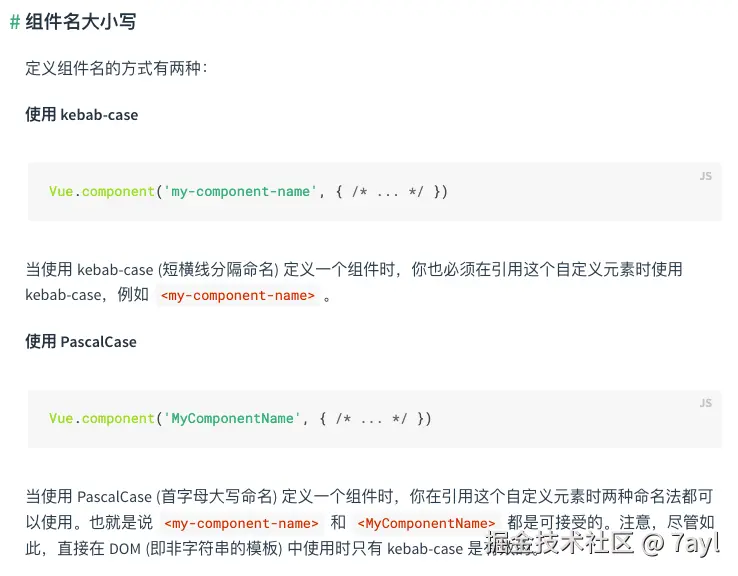Viewport: 738px width, 576px height.
Task: Click the 使用 kebab-case subheading
Action: 82,114
